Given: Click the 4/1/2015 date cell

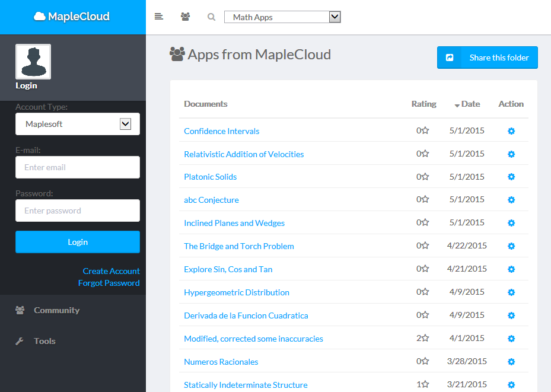Looking at the screenshot, I should [467, 338].
